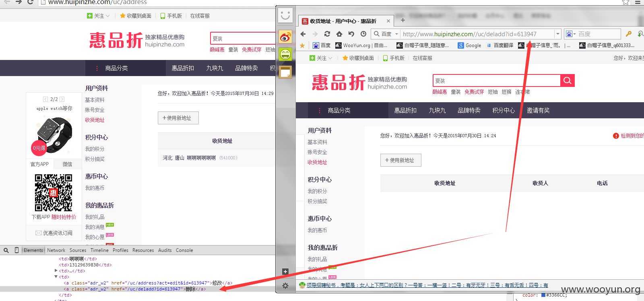
Task: Switch to Console tab in DevTools
Action: 184,250
